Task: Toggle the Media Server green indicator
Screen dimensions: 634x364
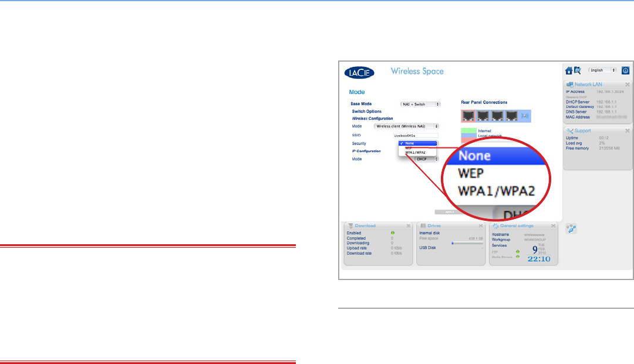Action: click(x=518, y=257)
